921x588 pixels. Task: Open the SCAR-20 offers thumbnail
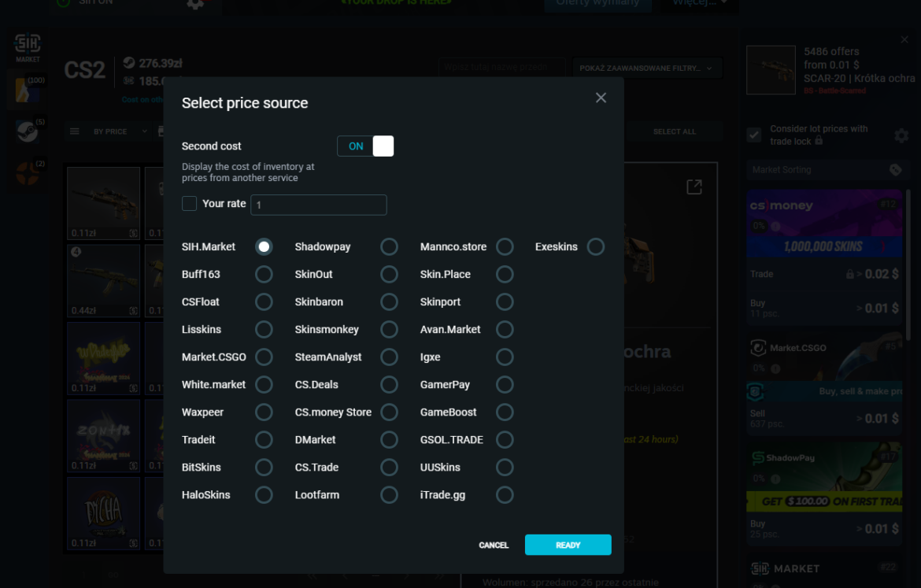771,70
